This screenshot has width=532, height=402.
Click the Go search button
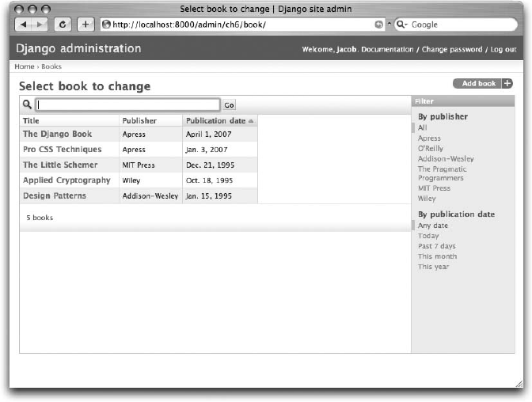229,105
